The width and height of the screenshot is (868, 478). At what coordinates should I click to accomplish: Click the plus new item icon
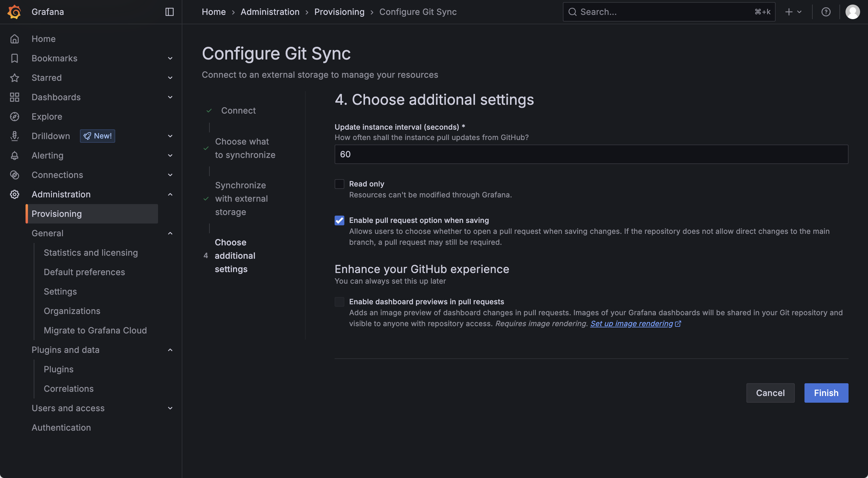[x=789, y=12]
